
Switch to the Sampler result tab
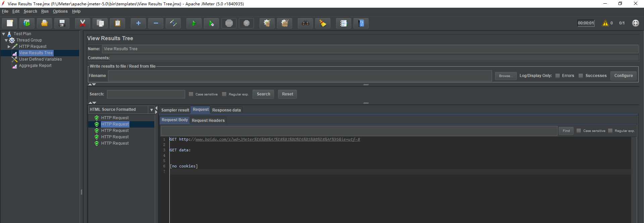[x=175, y=110]
